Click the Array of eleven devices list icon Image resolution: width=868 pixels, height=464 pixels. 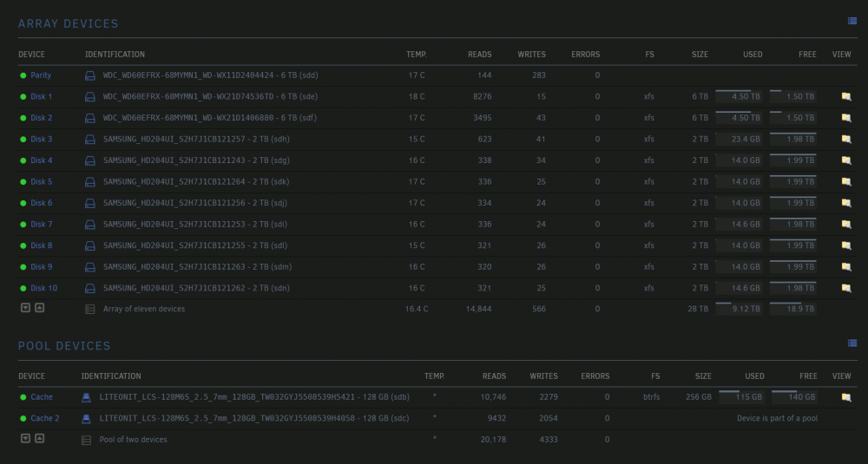pos(89,310)
